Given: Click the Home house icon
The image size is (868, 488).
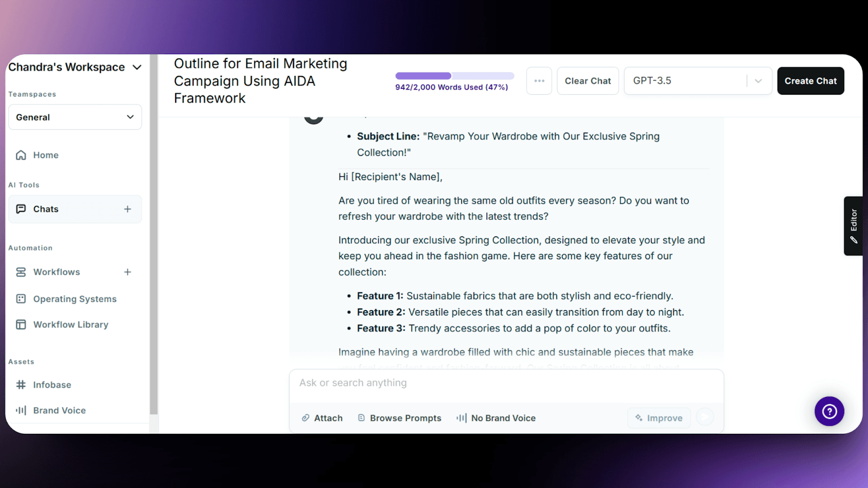Looking at the screenshot, I should 21,155.
